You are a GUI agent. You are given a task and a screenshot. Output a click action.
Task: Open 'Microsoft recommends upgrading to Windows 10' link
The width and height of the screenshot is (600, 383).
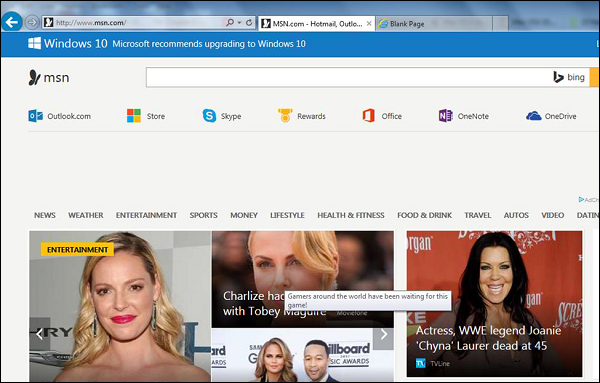coord(209,44)
